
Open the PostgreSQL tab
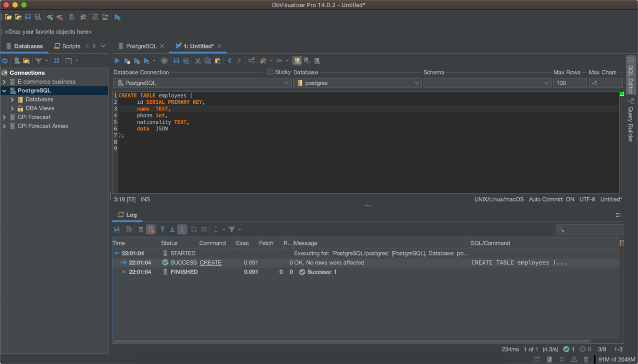141,46
